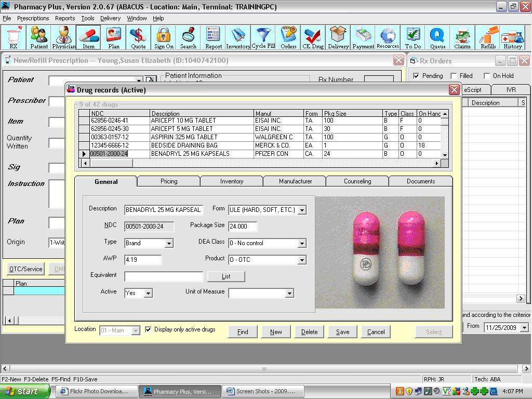The image size is (532, 399).
Task: Click the Benadryl capsule image
Action: [x=380, y=252]
